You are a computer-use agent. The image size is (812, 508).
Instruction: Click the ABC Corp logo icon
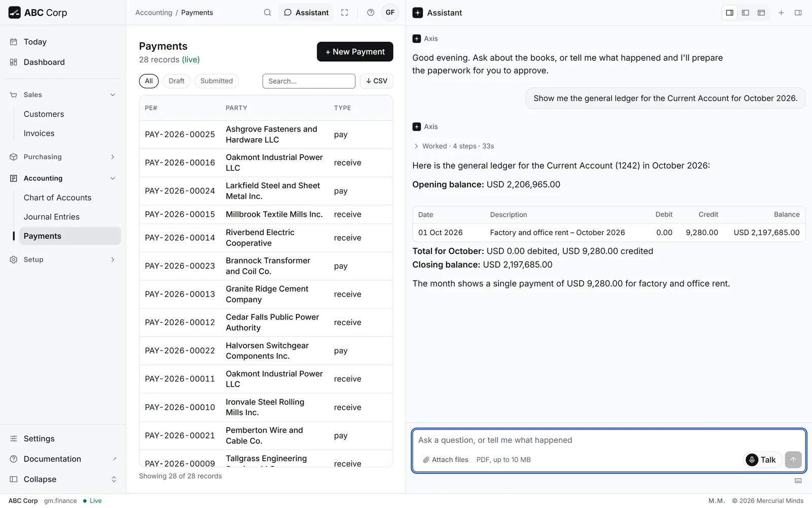click(15, 13)
